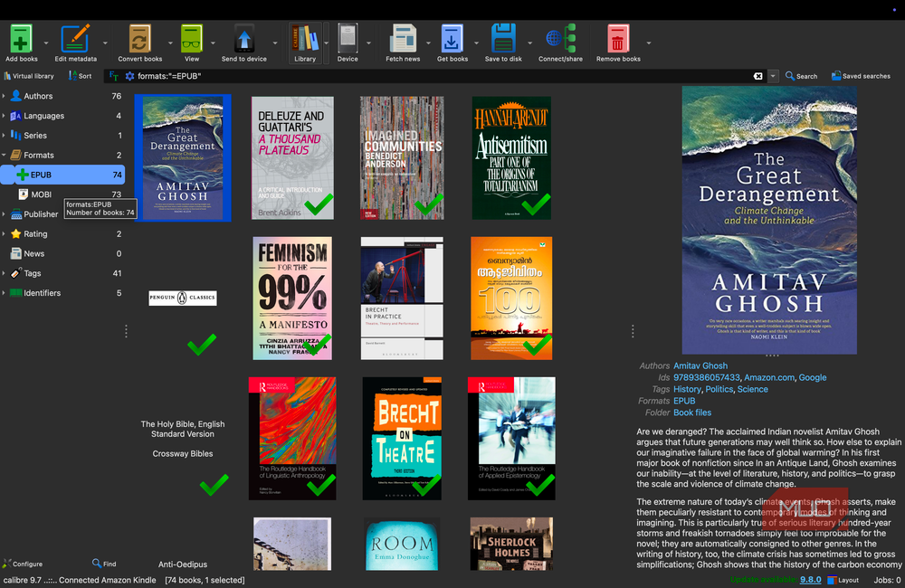The image size is (905, 588).
Task: Select Routledge Handbook of Applied Epistemology cover
Action: (x=511, y=438)
